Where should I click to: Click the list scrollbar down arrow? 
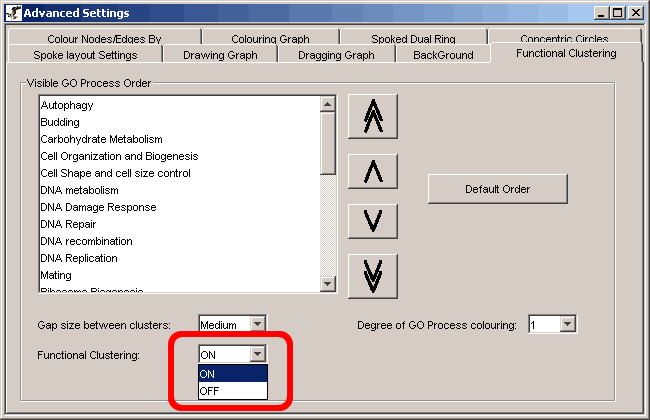pos(328,285)
